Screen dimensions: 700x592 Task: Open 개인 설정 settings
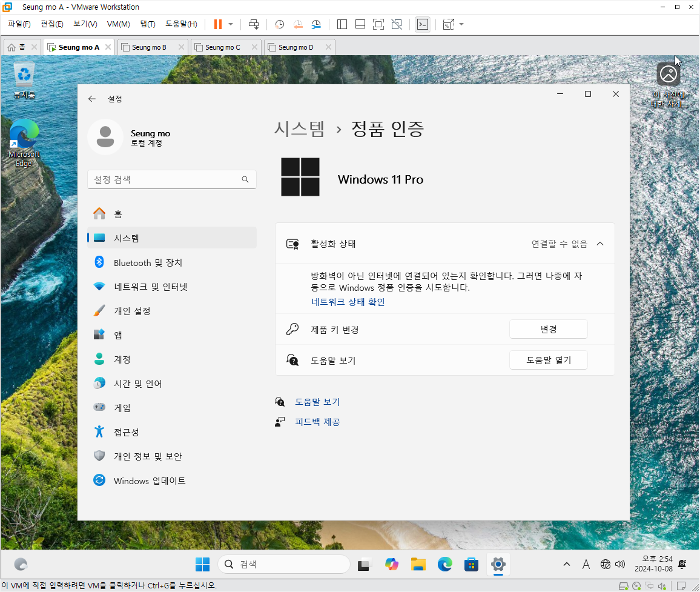[172, 311]
